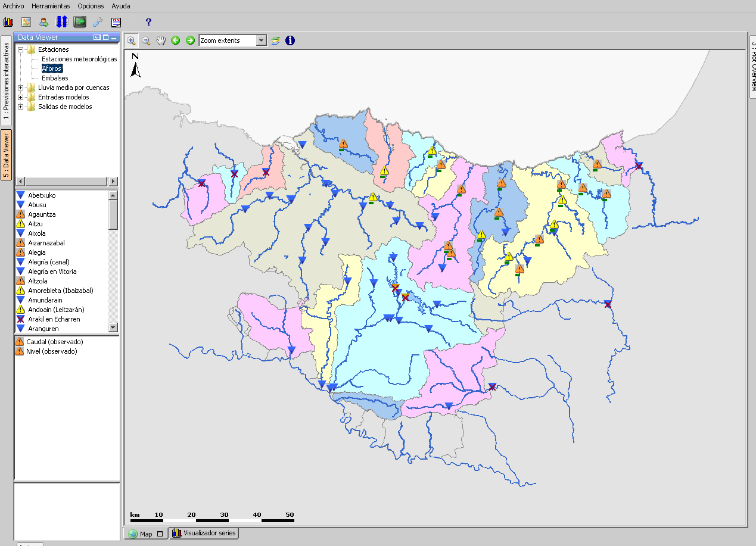Click the minimize icon in Data Viewer header

click(x=114, y=38)
